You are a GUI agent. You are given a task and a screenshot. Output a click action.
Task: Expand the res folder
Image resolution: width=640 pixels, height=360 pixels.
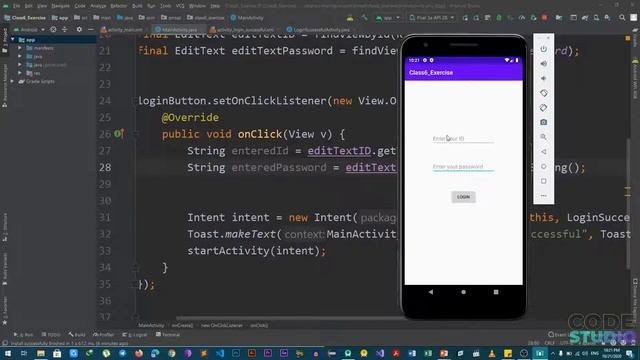click(x=20, y=73)
